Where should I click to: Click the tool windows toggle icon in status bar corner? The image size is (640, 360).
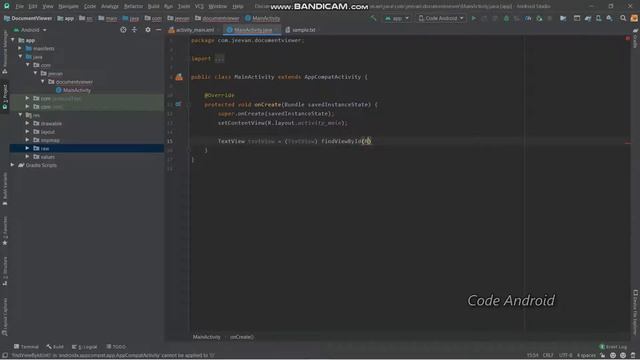[x=5, y=356]
